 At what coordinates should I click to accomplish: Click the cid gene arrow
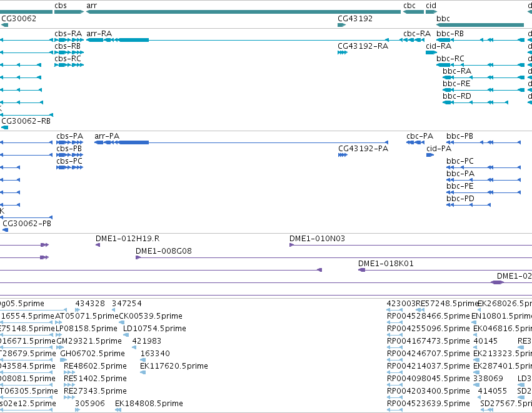pos(431,12)
